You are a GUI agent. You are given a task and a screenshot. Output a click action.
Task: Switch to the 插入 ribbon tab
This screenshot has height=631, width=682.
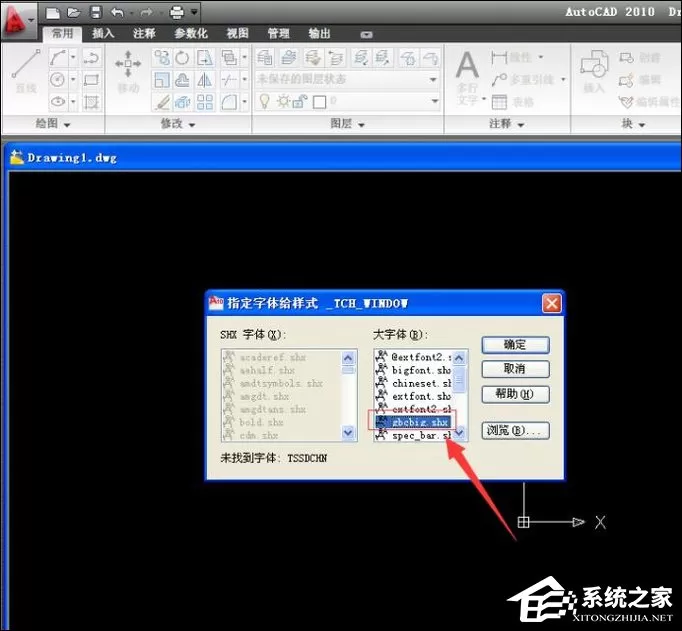point(103,33)
